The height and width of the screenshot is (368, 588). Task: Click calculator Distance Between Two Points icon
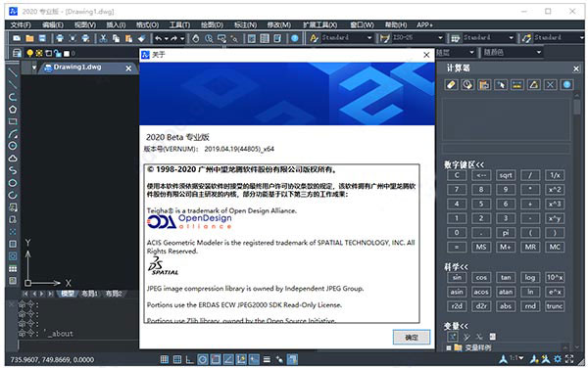517,84
